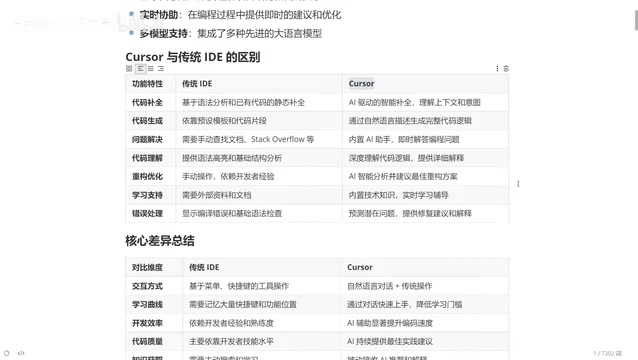
Task: Click the '代码补全' row label
Action: [x=147, y=103]
